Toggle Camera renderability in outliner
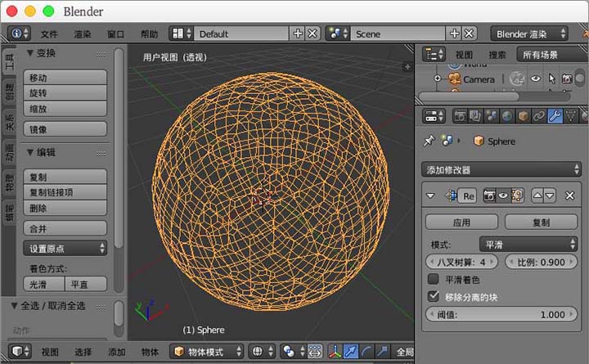The width and height of the screenshot is (589, 364). click(x=567, y=79)
